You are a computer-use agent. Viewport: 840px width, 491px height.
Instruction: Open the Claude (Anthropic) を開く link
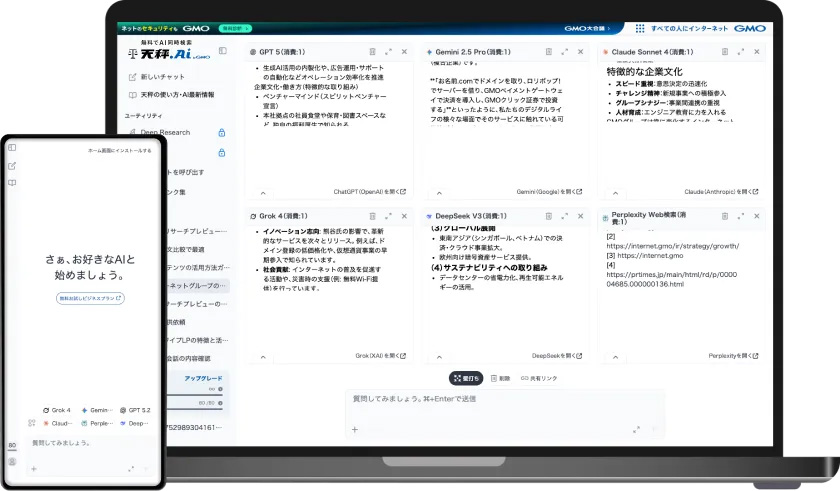coord(721,192)
